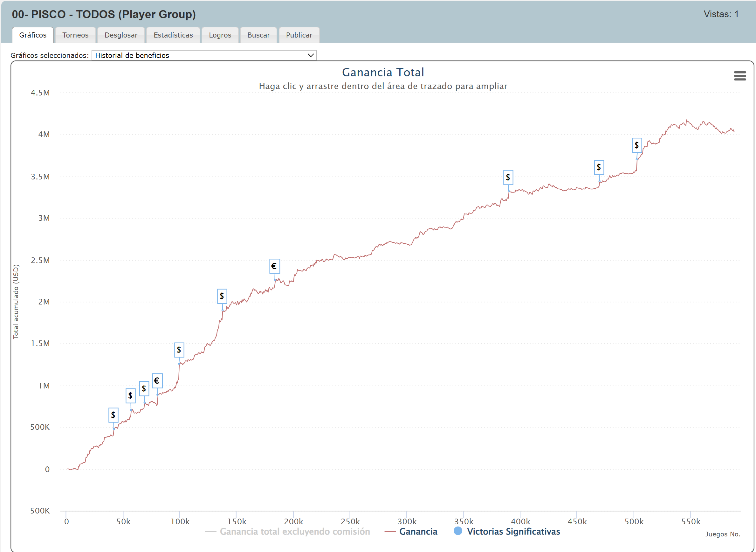Click the $ marker just below 1M

tap(144, 388)
